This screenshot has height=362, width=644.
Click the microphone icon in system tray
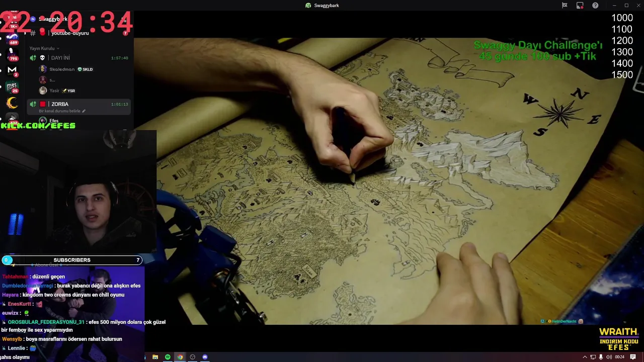pyautogui.click(x=601, y=357)
